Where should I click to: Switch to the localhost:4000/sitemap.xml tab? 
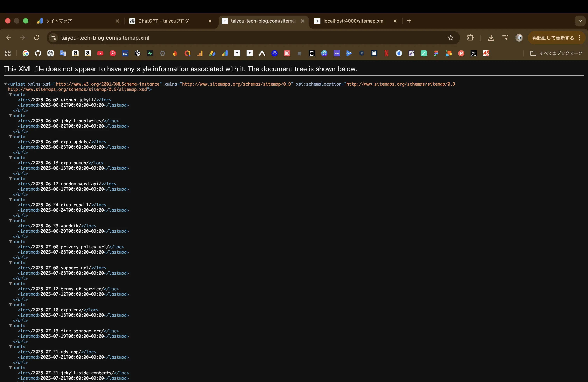click(x=353, y=21)
